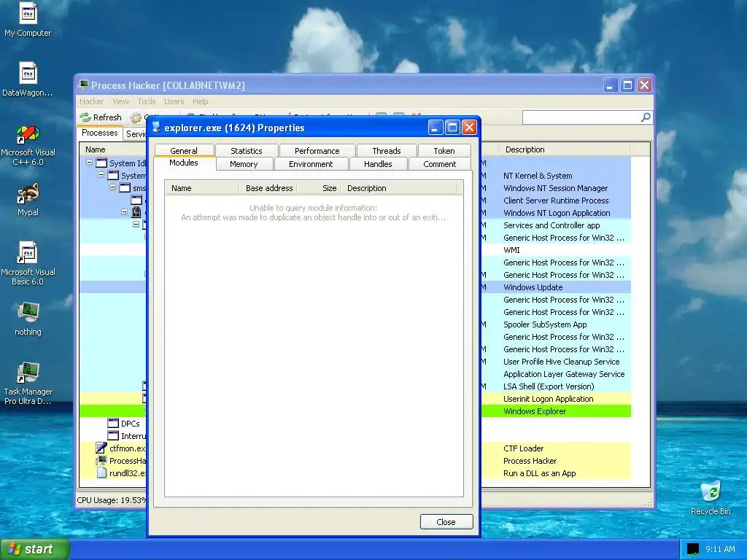Select the Services tab in Process Hacker
Image resolution: width=747 pixels, height=560 pixels.
pos(136,134)
